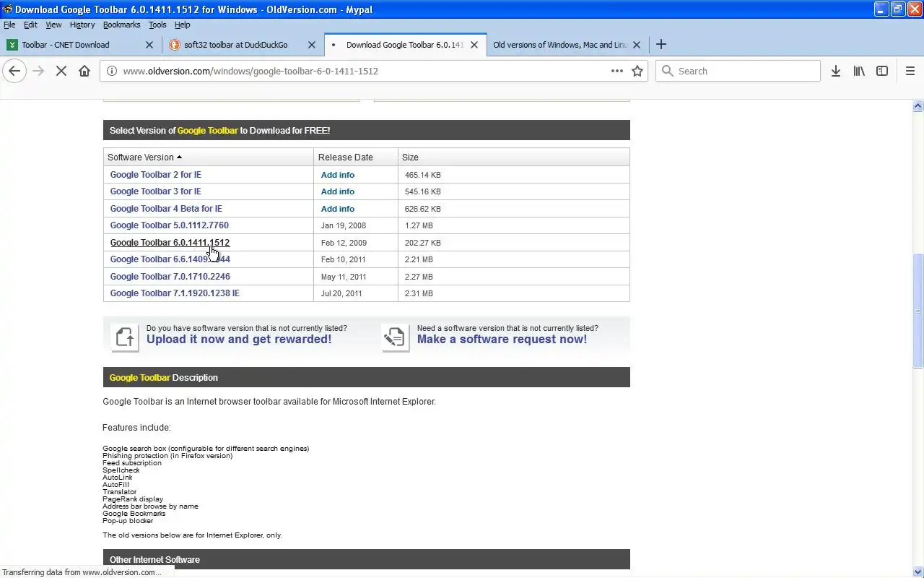Click Make a software request now
Viewport: 924px width, 578px height.
(502, 339)
